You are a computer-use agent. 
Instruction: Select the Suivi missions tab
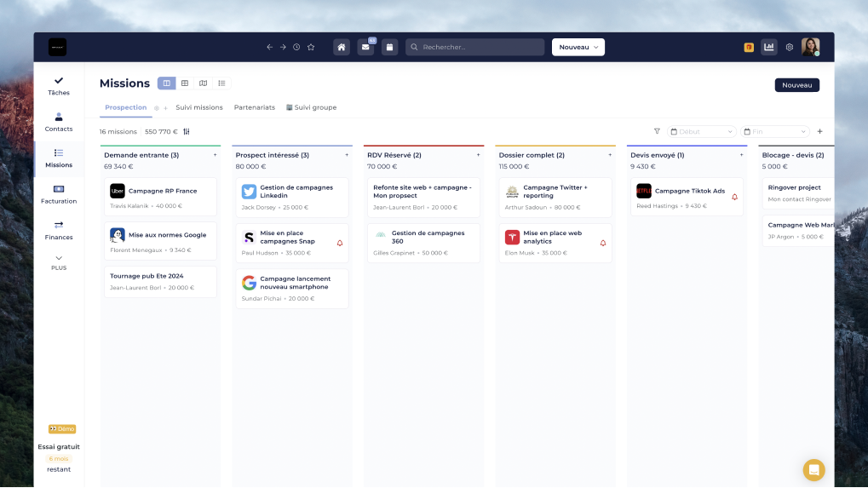199,107
